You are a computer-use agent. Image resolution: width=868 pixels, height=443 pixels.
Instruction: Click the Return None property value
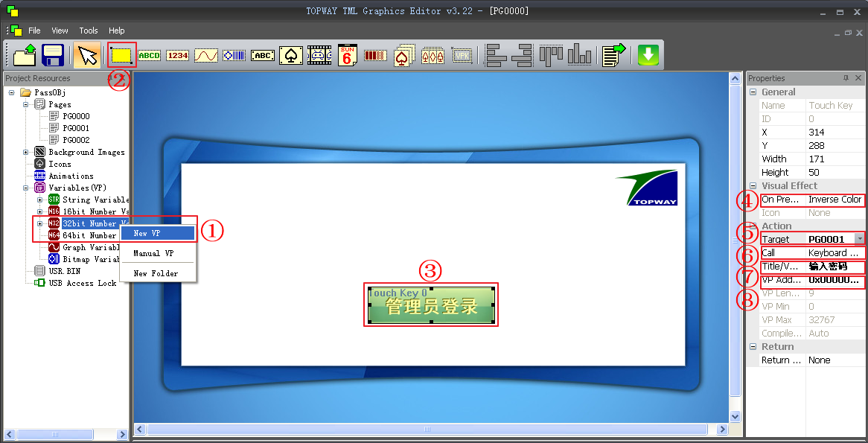click(x=835, y=360)
